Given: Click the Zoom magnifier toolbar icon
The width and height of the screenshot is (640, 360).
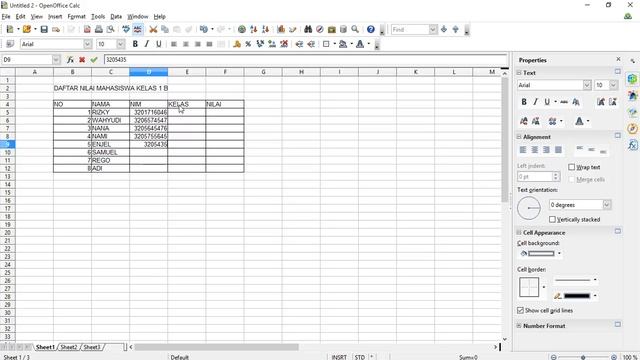Looking at the screenshot, I should [x=355, y=29].
